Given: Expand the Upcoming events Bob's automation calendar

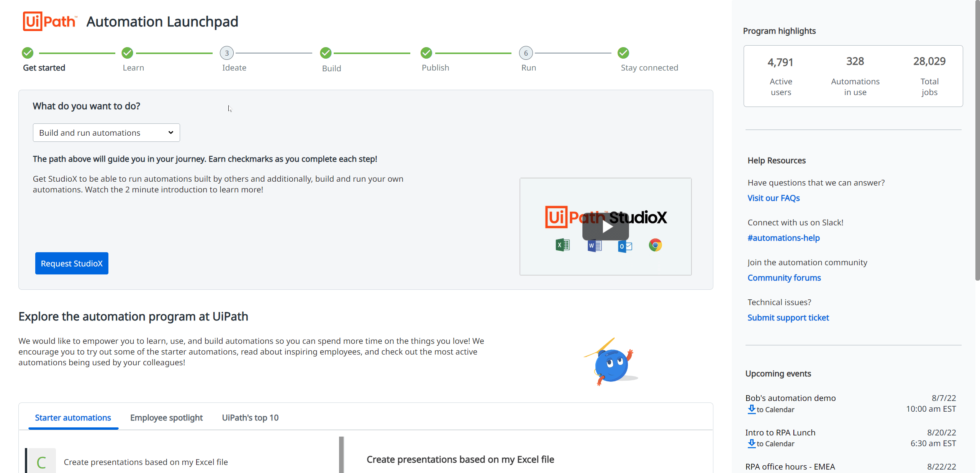Looking at the screenshot, I should [x=770, y=409].
